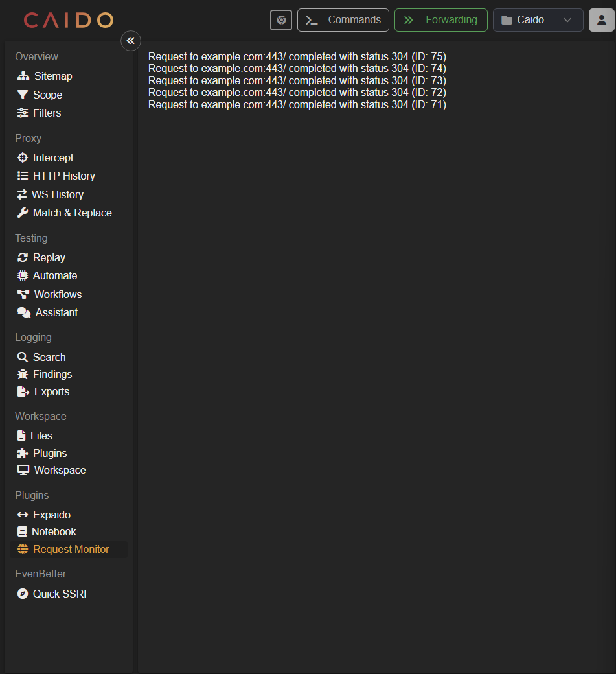
Task: Collapse the sidebar with the chevron
Action: click(x=130, y=40)
